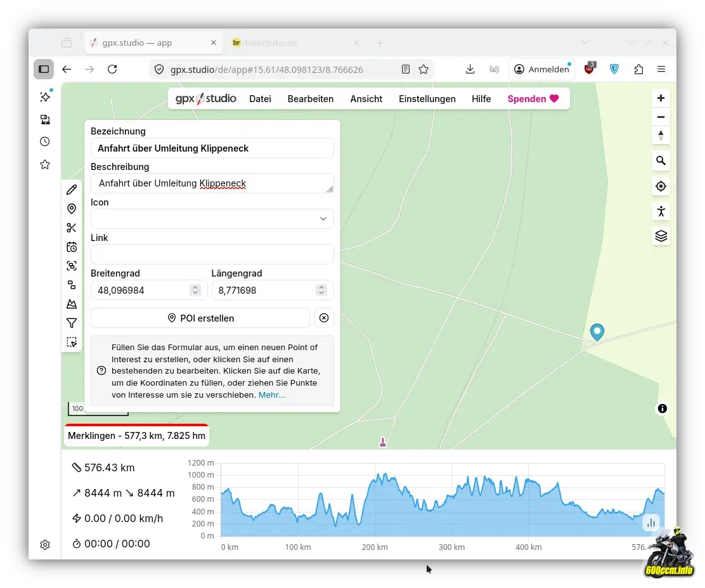Click the map layers stack icon
The image size is (705, 588).
click(x=661, y=236)
